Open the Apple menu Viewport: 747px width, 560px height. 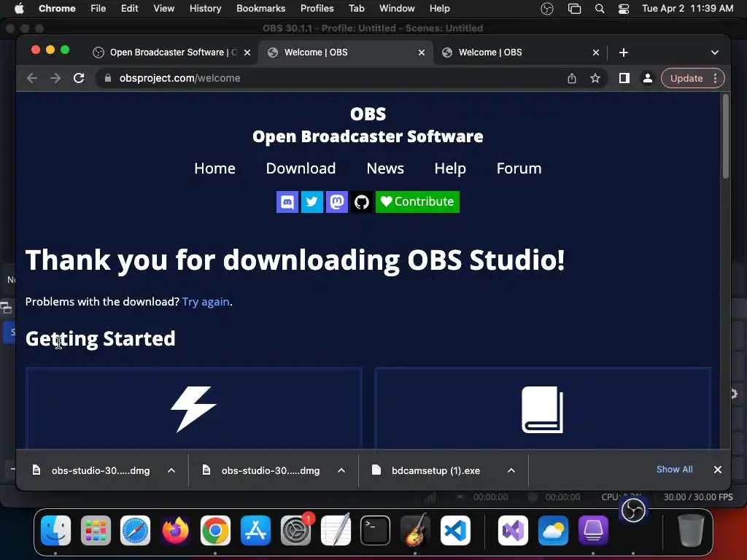(x=19, y=9)
